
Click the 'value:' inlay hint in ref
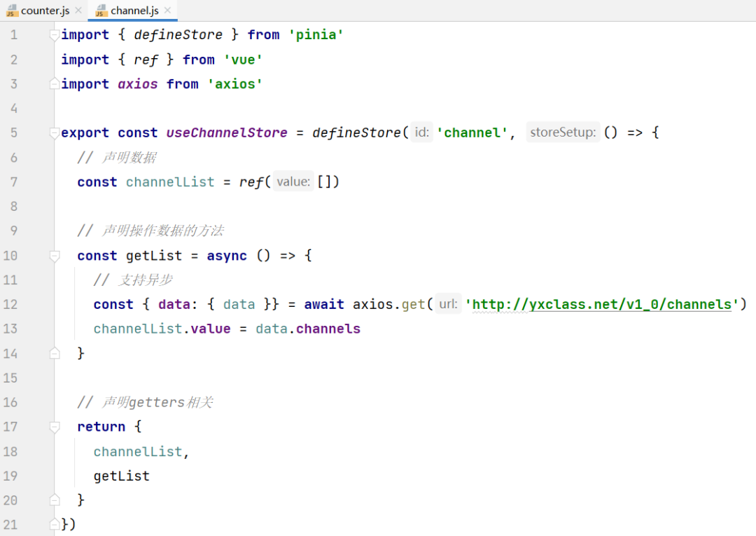click(293, 181)
